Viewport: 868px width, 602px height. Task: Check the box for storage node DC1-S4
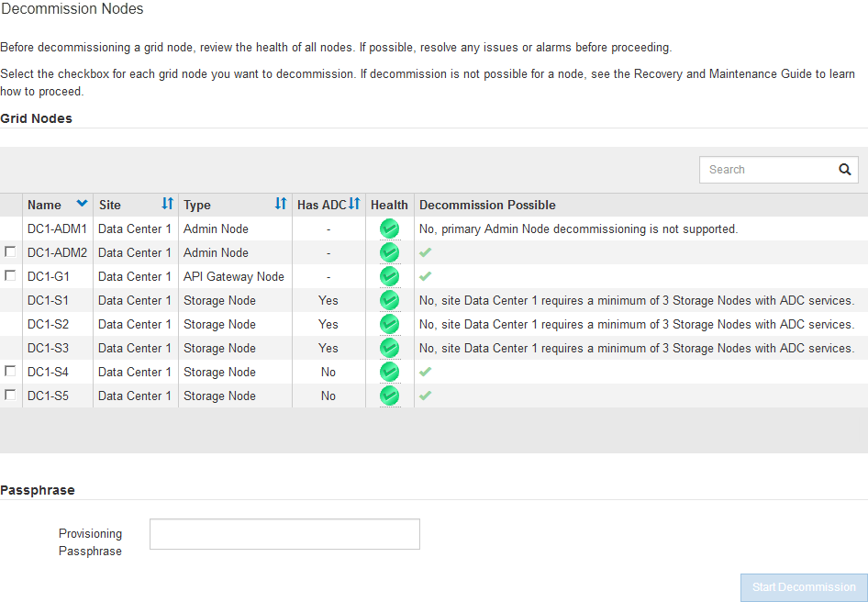click(x=10, y=371)
